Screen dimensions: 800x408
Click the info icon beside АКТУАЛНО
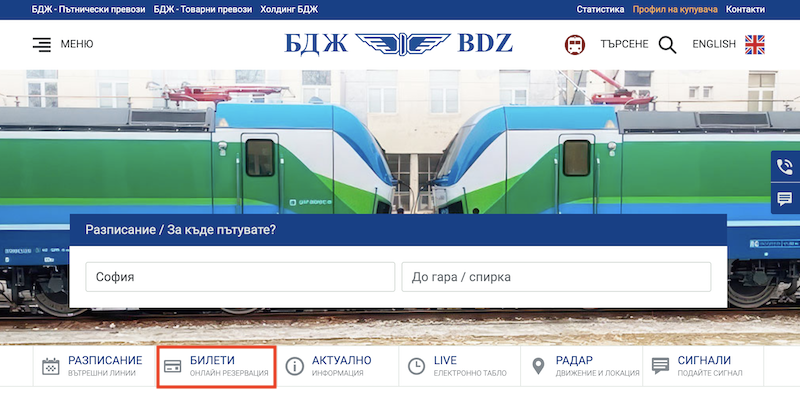pyautogui.click(x=294, y=366)
